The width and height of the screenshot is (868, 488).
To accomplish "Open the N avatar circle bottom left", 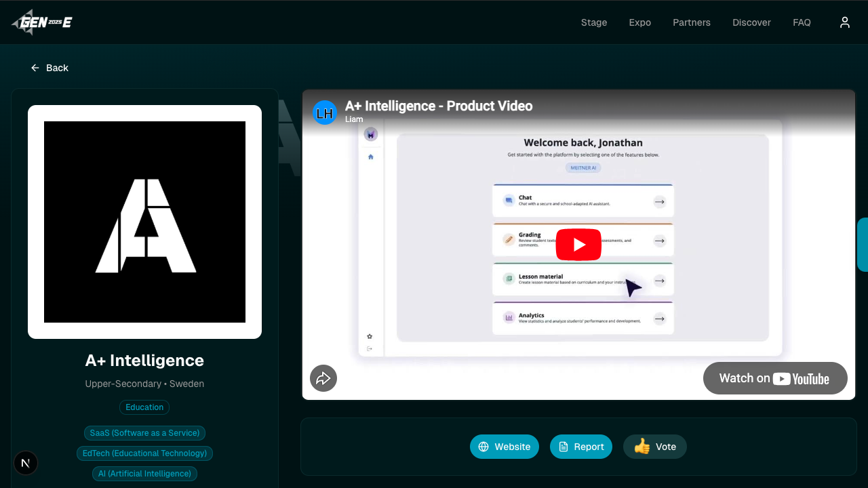I will pos(26,463).
